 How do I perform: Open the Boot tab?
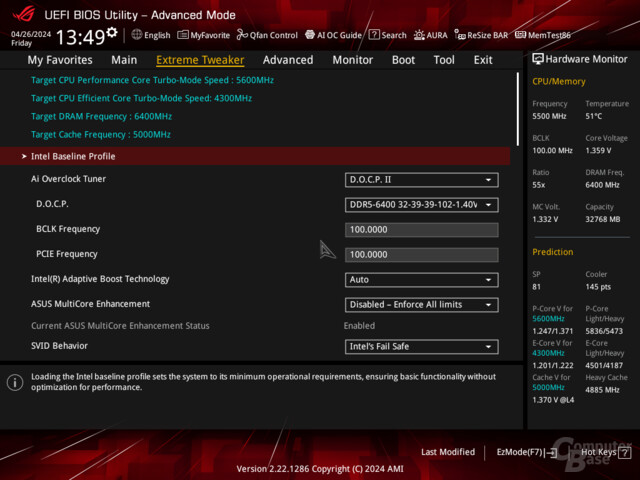[x=403, y=60]
